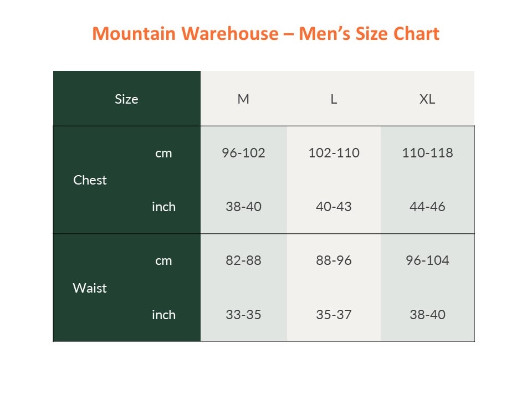Select the L size column header
532x399 pixels.
(334, 99)
